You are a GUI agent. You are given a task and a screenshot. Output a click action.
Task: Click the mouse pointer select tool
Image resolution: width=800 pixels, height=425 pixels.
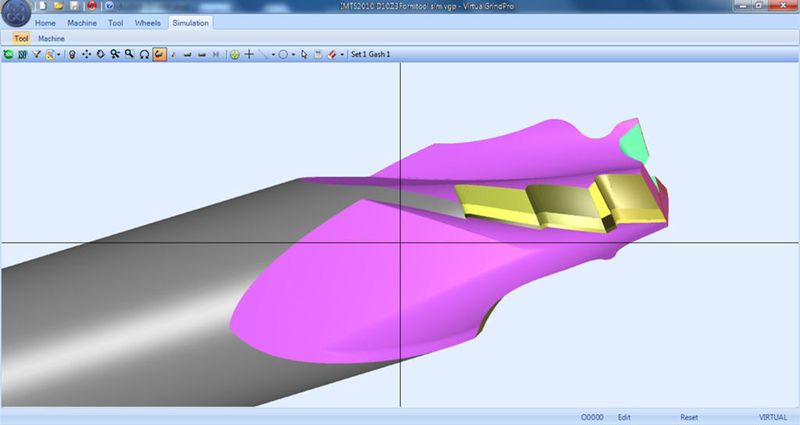coord(304,54)
